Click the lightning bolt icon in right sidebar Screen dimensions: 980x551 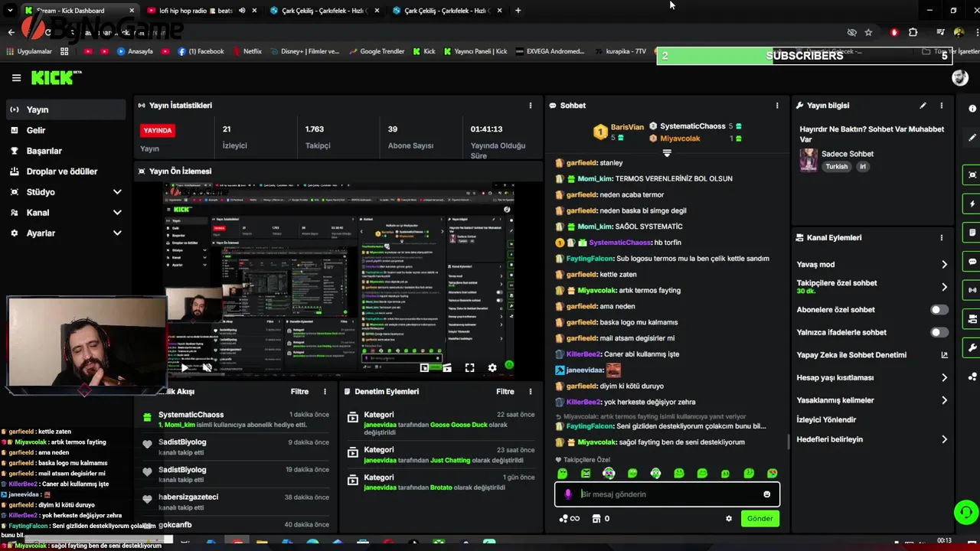click(972, 204)
